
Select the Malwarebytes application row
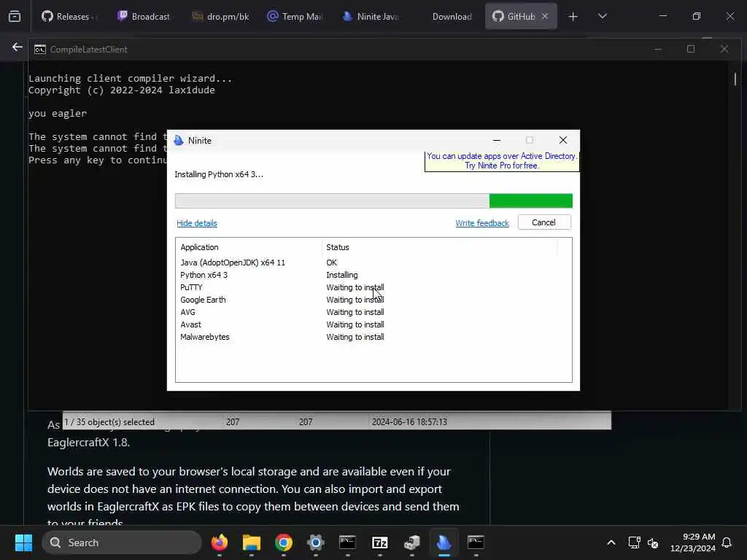pos(373,337)
